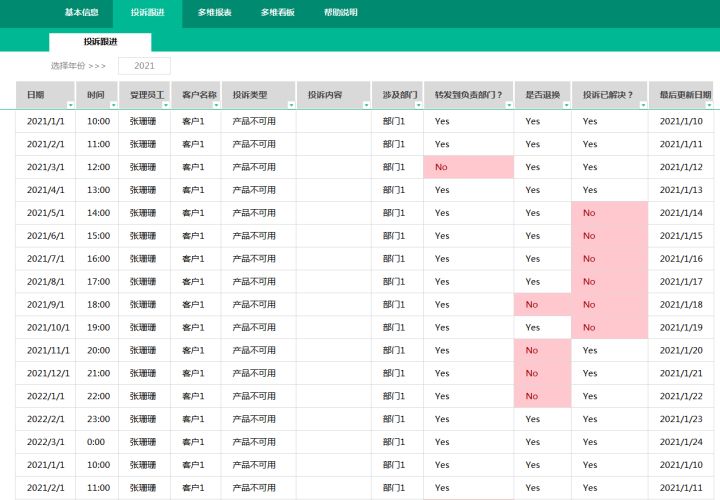Open the 帮助说明 tab
Image resolution: width=720 pixels, height=500 pixels.
[x=340, y=12]
